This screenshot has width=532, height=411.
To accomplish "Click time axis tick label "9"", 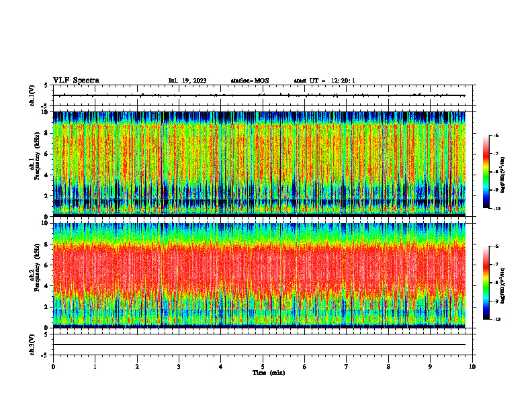I will [x=430, y=367].
